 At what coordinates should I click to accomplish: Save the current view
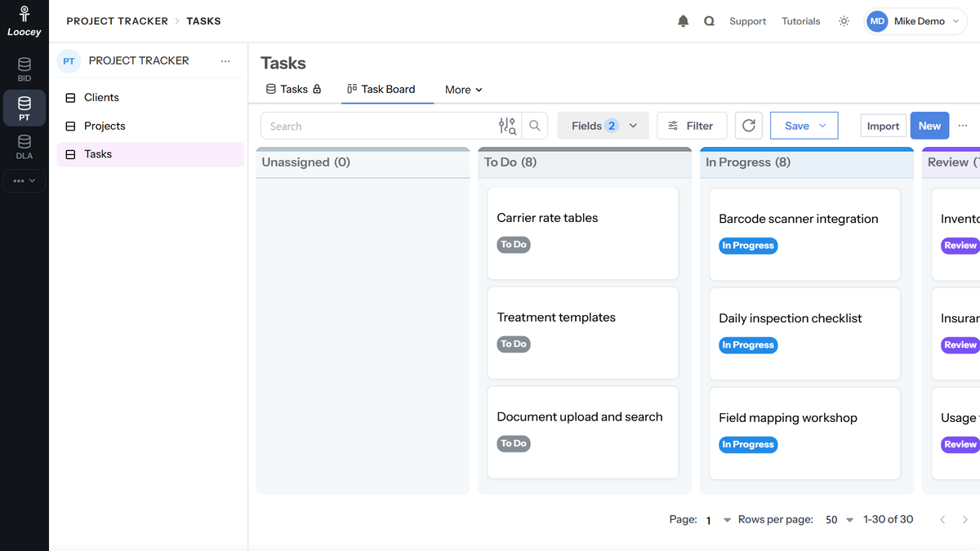pos(796,126)
